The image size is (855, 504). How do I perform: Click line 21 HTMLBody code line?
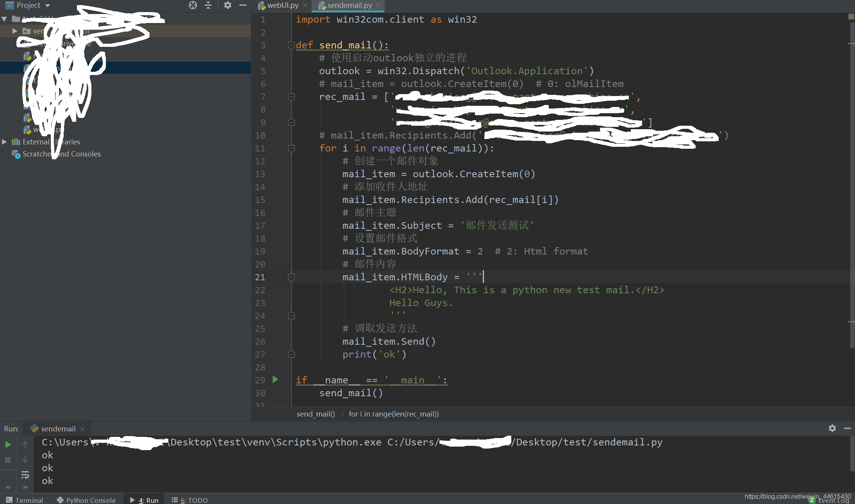tap(412, 277)
